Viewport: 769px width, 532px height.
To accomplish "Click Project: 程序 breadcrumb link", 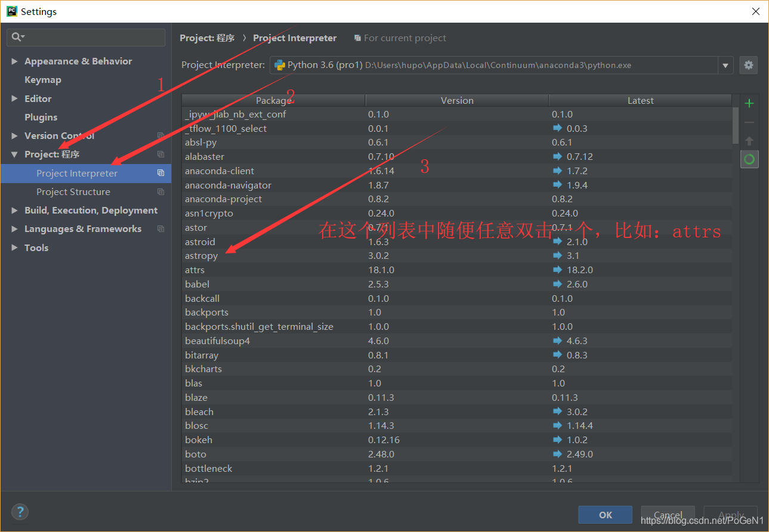I will point(207,38).
